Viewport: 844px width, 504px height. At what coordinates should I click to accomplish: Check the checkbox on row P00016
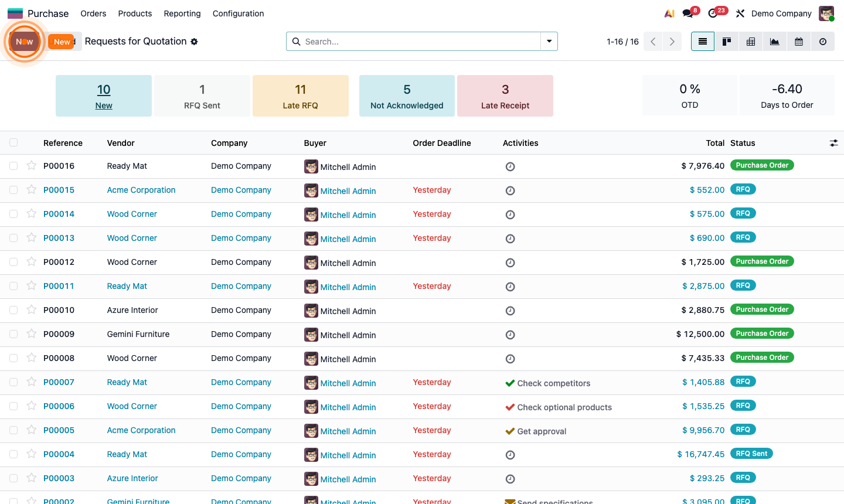13,166
